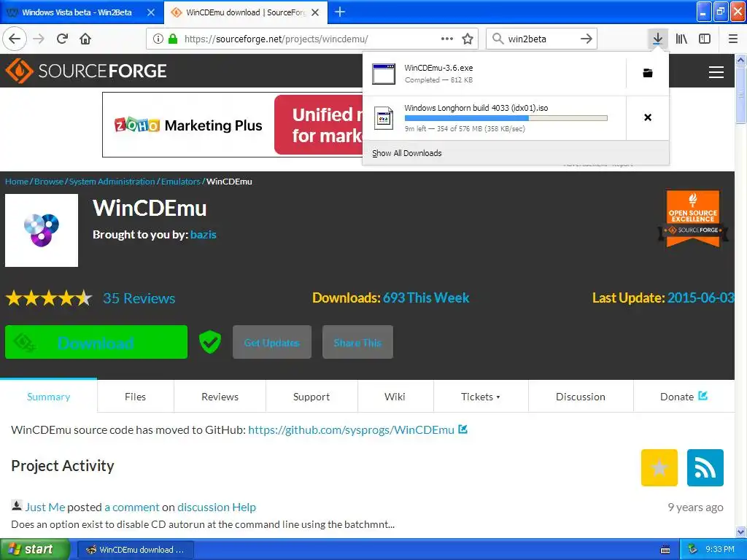The image size is (747, 560).
Task: Open the github.com/sysprogs/WinCDEmu link
Action: pos(351,430)
